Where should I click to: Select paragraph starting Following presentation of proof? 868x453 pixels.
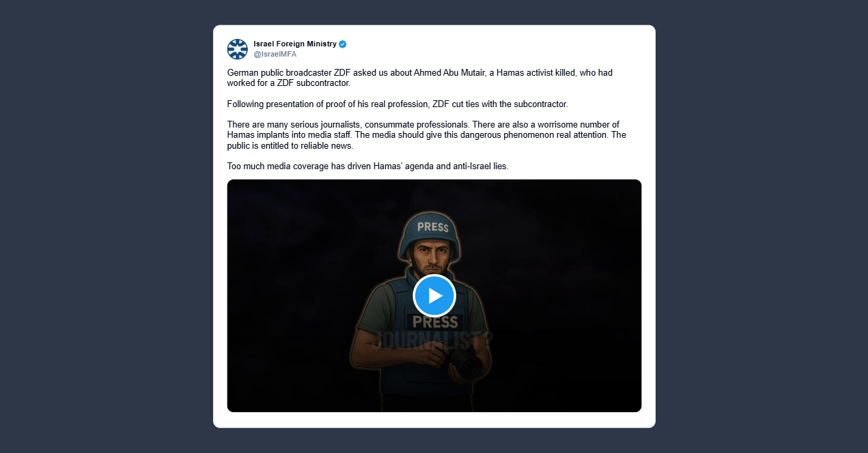pos(397,104)
